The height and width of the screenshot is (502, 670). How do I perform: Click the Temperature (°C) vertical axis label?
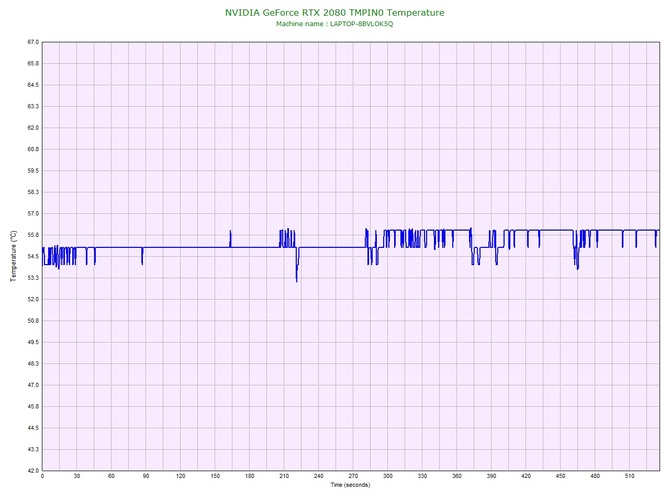pyautogui.click(x=13, y=256)
